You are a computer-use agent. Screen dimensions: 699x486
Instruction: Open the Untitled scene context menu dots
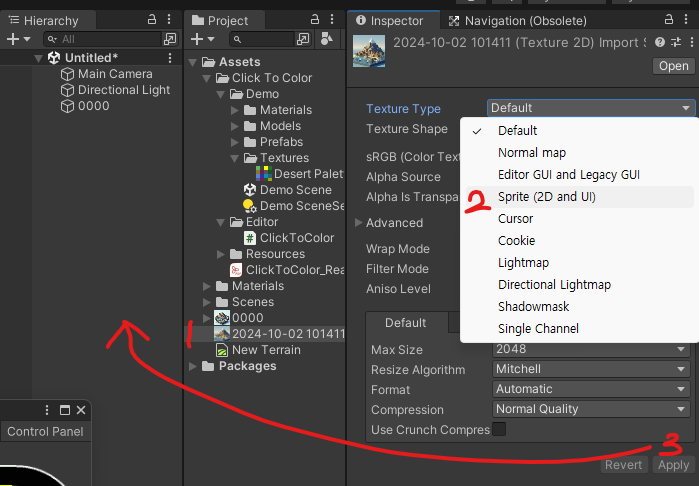point(170,58)
